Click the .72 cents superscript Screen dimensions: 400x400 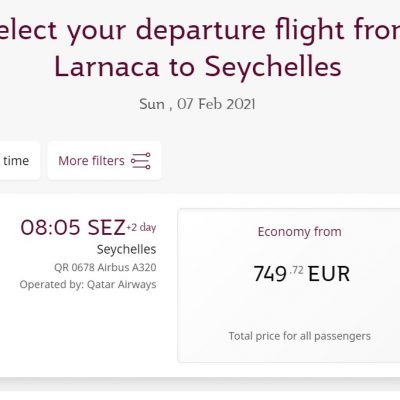(296, 270)
